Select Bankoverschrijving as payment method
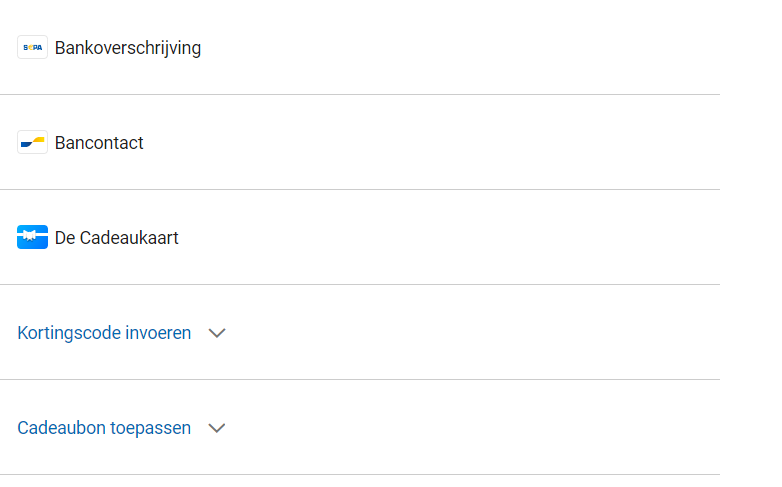This screenshot has width=782, height=487. pyautogui.click(x=128, y=48)
